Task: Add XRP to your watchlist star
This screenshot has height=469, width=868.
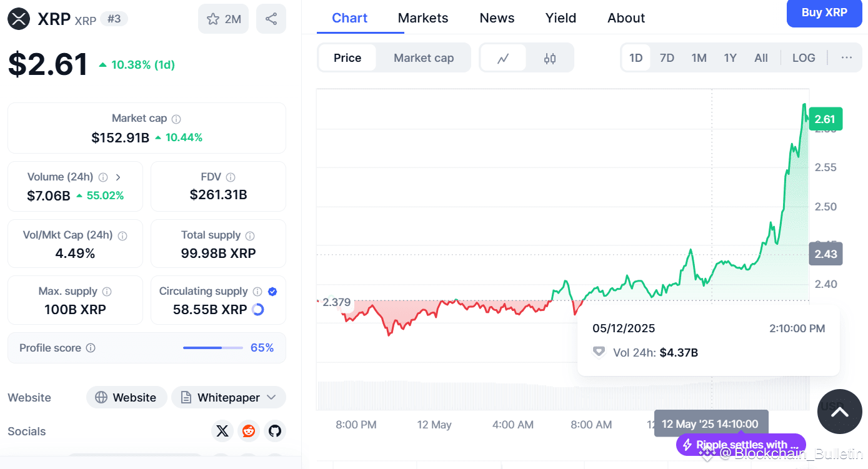Action: tap(212, 19)
